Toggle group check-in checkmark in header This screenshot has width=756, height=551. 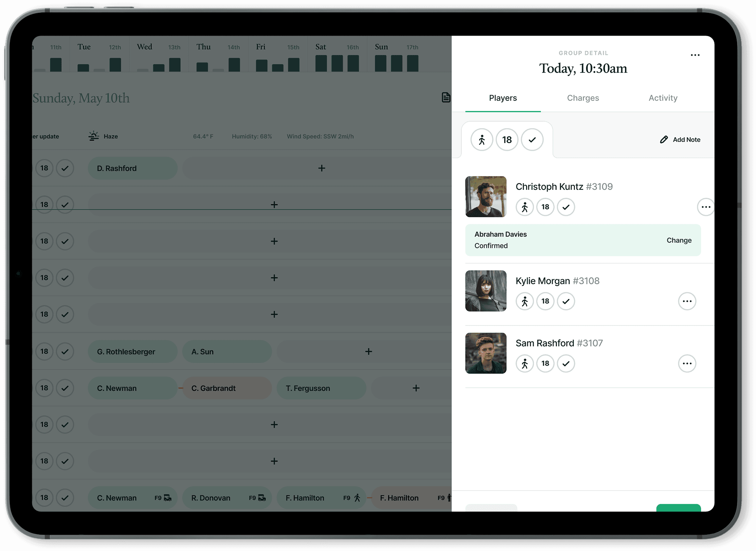tap(532, 140)
